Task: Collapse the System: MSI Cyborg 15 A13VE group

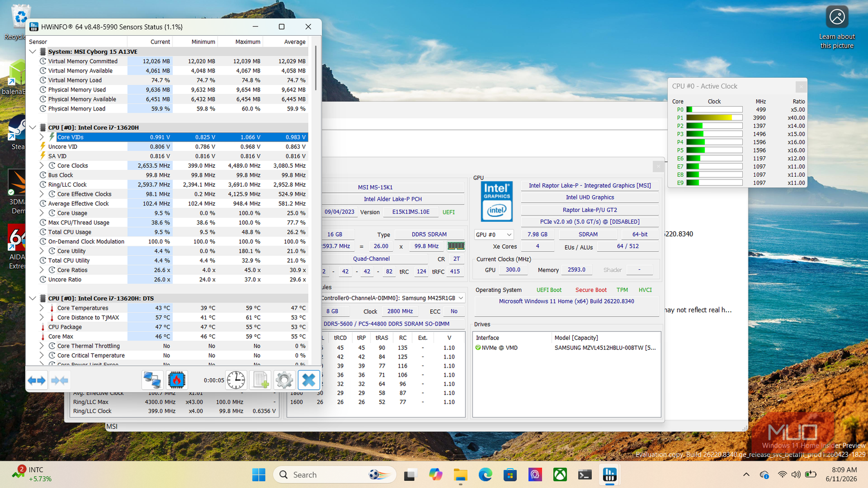Action: click(x=33, y=52)
